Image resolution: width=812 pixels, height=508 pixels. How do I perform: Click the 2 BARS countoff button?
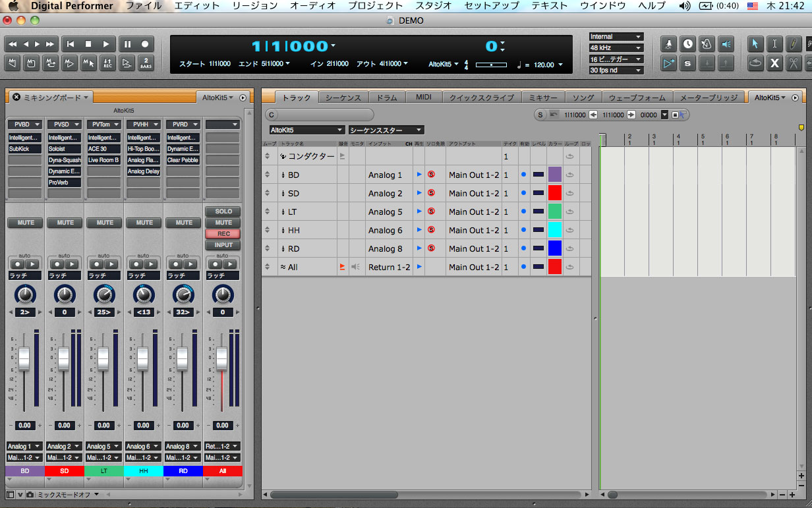(x=146, y=63)
